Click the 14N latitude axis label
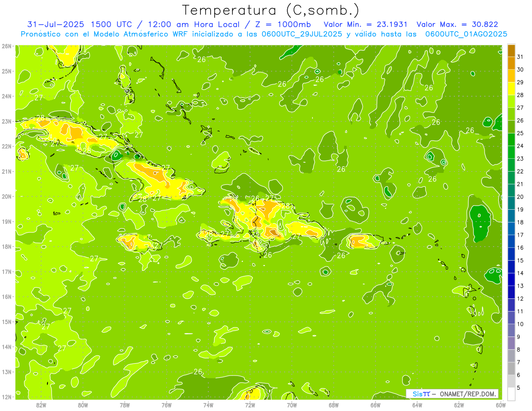The width and height of the screenshot is (532, 411). (7, 347)
